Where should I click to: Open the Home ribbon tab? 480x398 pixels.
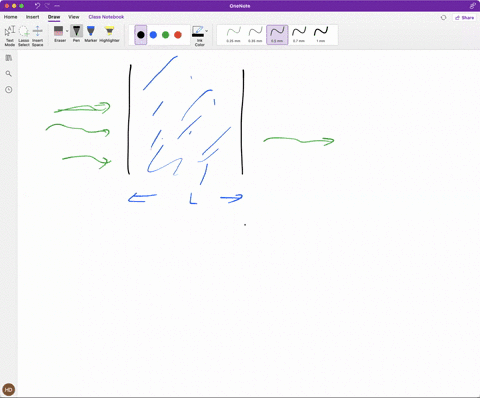[11, 17]
